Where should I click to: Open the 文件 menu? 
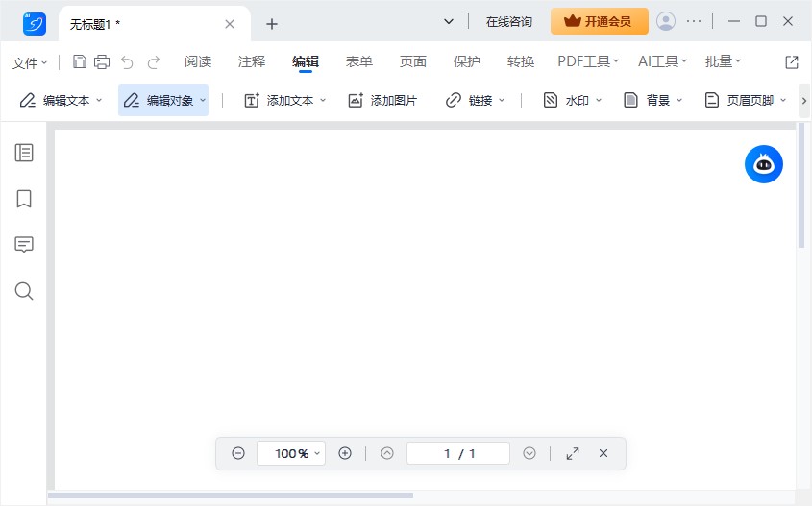[30, 63]
